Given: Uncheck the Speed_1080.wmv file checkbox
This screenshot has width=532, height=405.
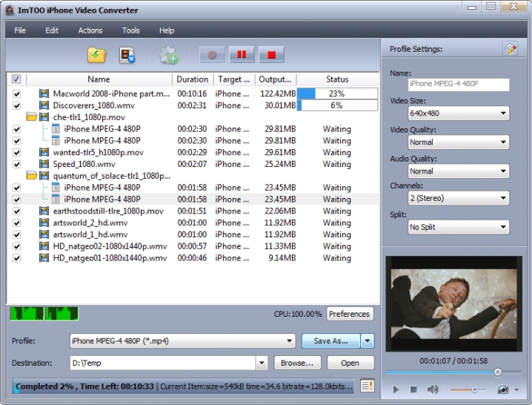Looking at the screenshot, I should (x=17, y=165).
